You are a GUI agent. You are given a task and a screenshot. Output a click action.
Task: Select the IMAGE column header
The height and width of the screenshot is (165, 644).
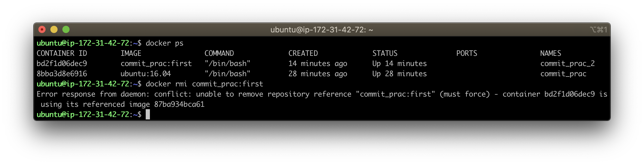tap(131, 53)
